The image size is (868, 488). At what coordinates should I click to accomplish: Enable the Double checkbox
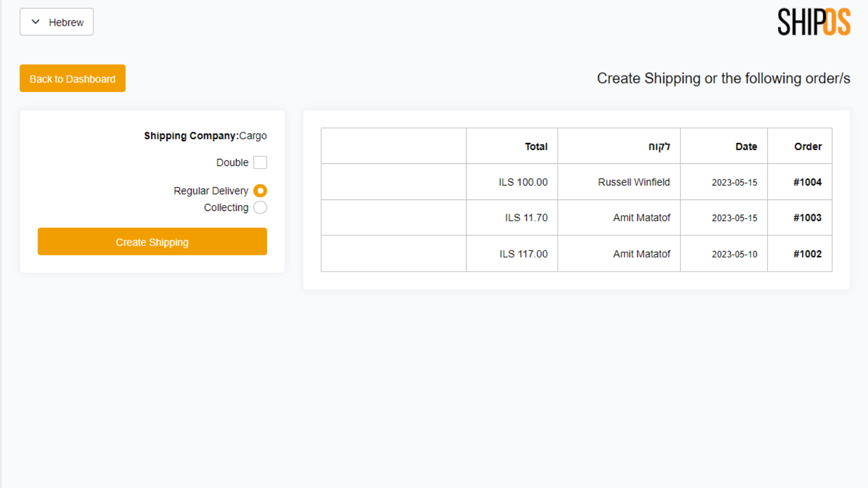pos(260,163)
